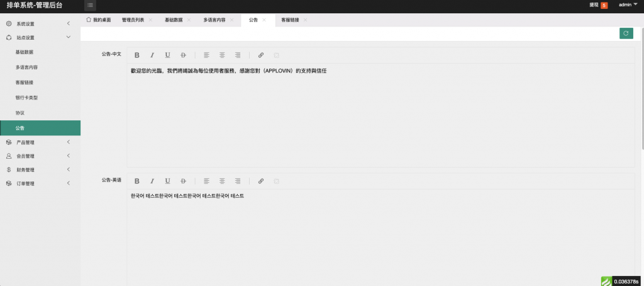Switch to the 多语言内容 tab
This screenshot has width=644, height=286.
tap(214, 20)
